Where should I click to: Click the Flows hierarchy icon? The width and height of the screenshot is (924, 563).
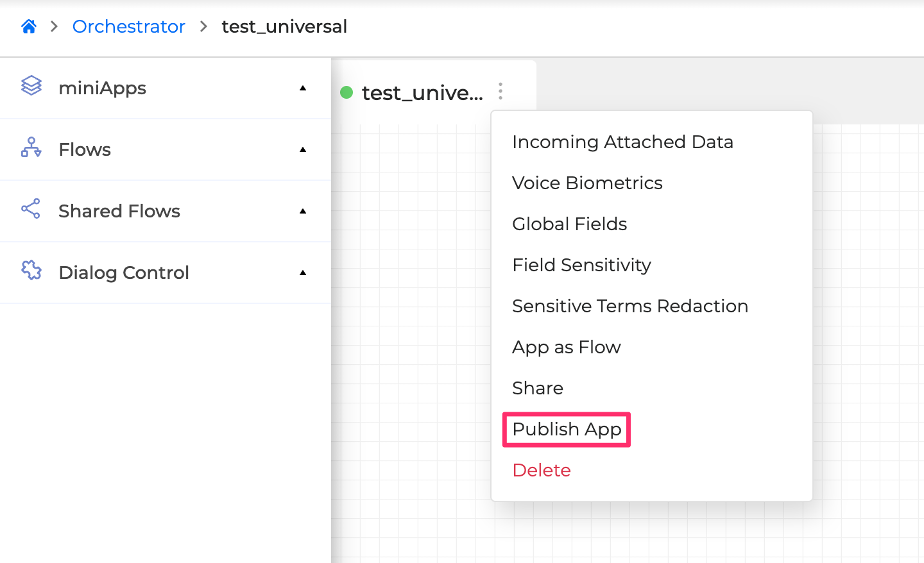pos(31,147)
